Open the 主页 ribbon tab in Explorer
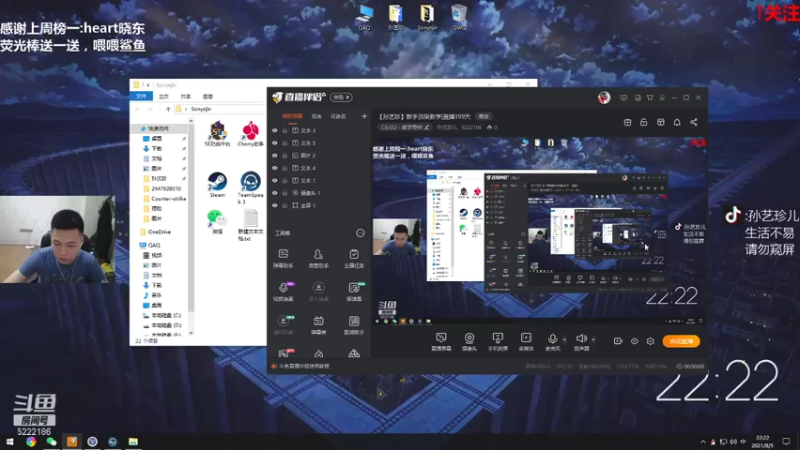800x450 pixels. [x=163, y=96]
